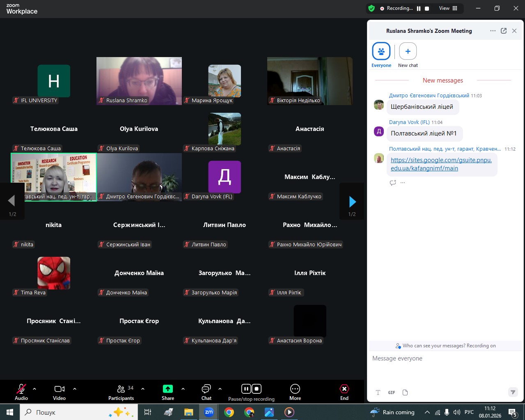This screenshot has width=525, height=420.
Task: Pop out the chat window
Action: click(x=504, y=31)
